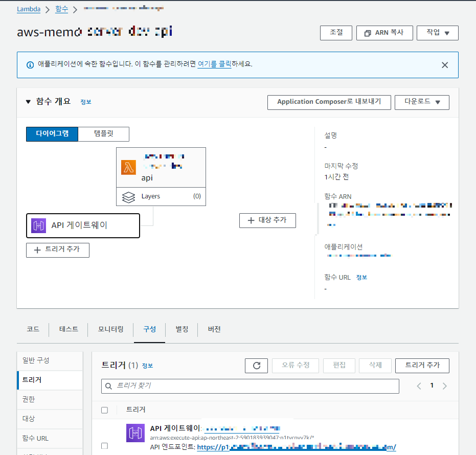This screenshot has width=476, height=455.
Task: Go to next page of triggers
Action: tap(445, 386)
